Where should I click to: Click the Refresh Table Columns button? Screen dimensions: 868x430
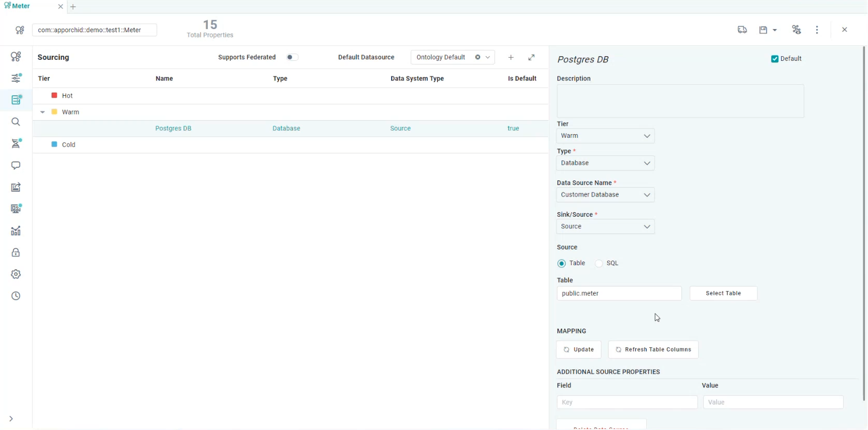pos(653,350)
